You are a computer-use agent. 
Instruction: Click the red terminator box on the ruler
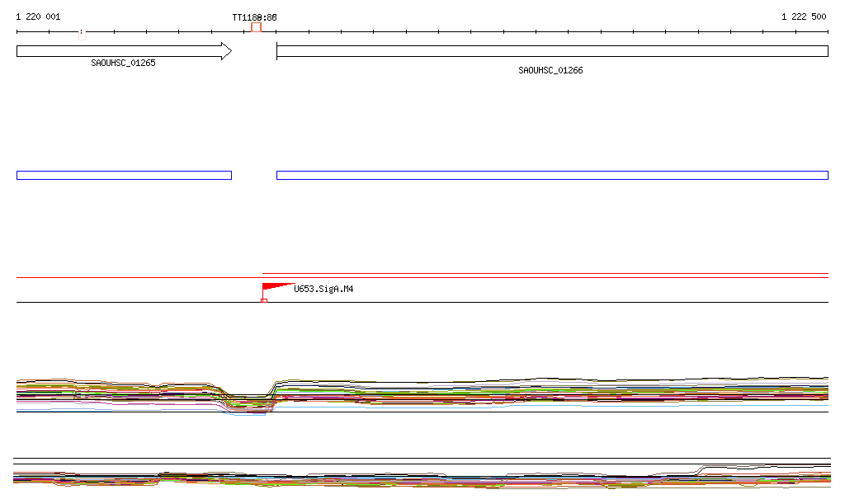[x=256, y=27]
